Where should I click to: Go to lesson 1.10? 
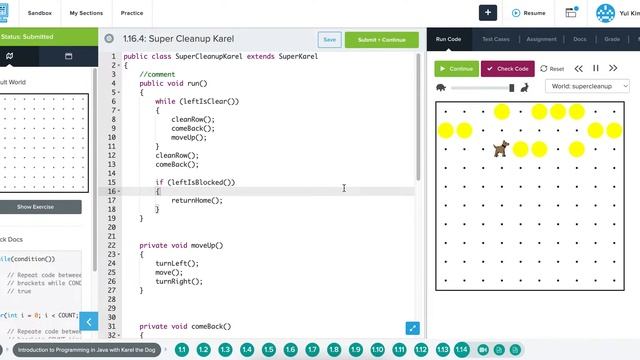(x=378, y=350)
